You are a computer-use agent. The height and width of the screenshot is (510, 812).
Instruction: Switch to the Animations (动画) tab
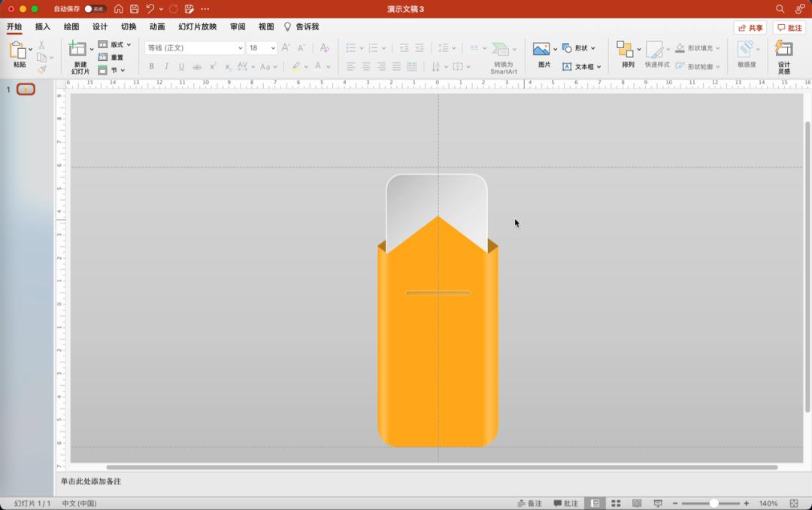[157, 27]
